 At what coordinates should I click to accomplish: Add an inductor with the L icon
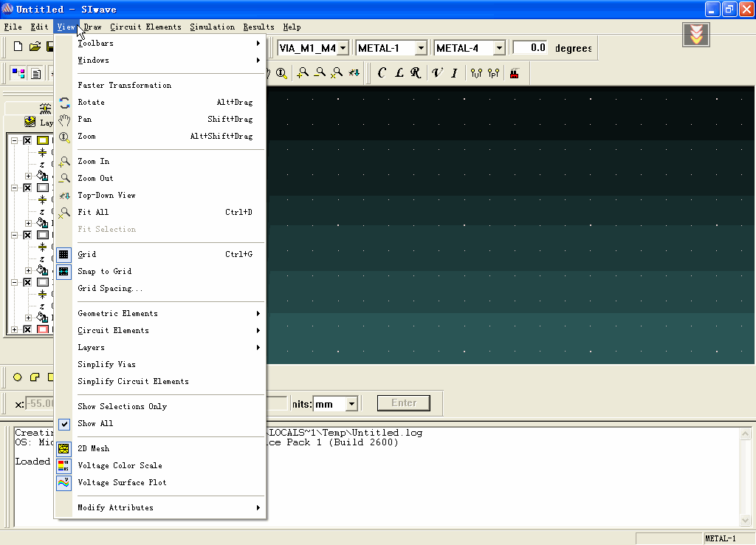point(399,73)
